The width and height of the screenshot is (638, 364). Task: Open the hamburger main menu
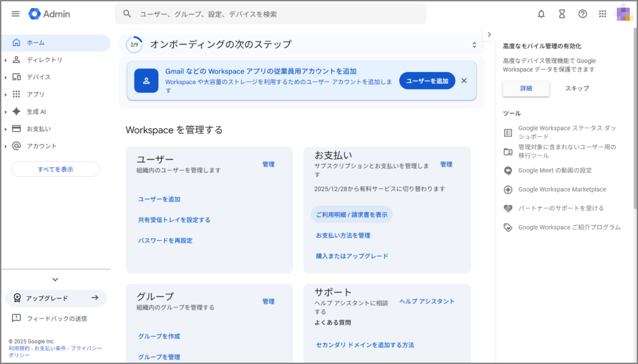(16, 14)
